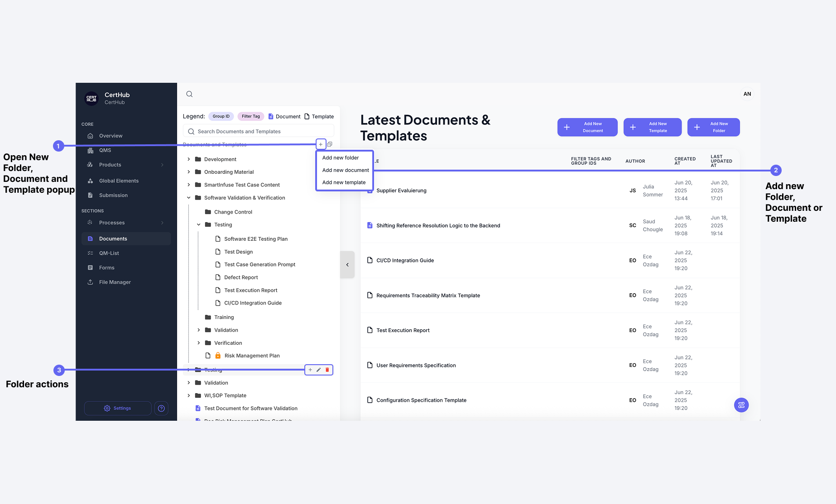Expand the Products section in the sidebar

(162, 165)
